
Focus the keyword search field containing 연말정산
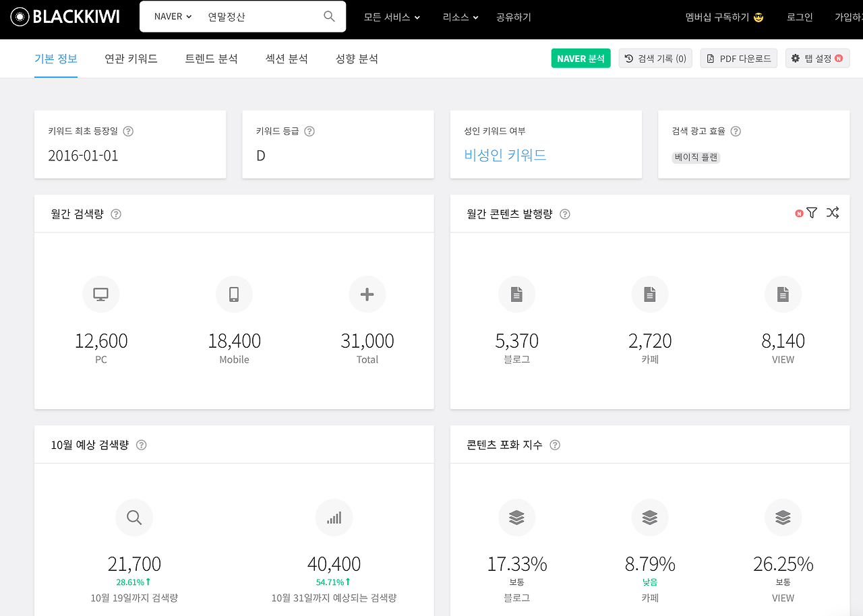(263, 16)
